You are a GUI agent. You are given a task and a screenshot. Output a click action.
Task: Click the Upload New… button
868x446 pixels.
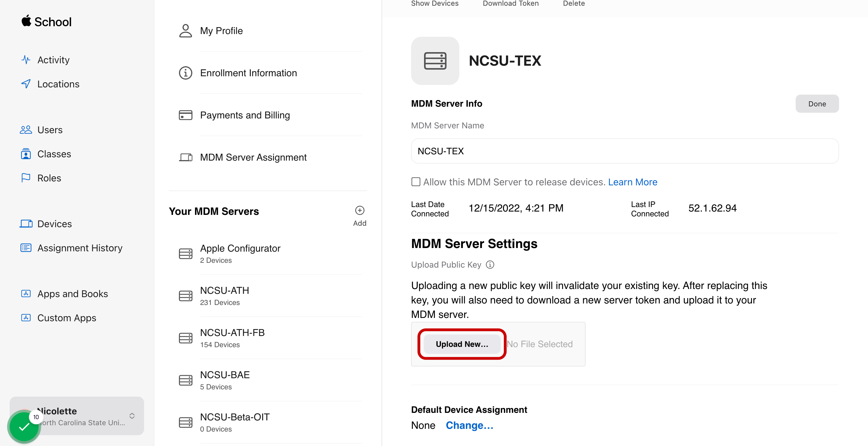tap(462, 344)
